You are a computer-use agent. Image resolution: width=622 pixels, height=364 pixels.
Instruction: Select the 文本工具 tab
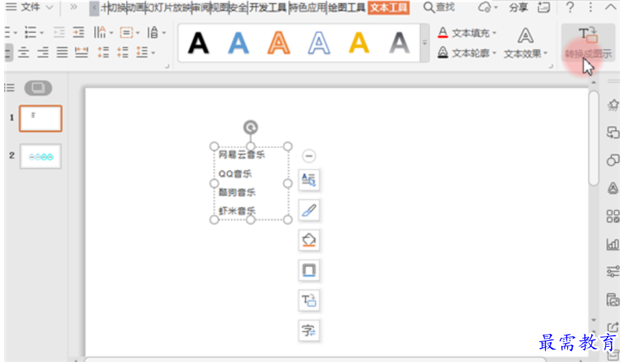coord(389,7)
